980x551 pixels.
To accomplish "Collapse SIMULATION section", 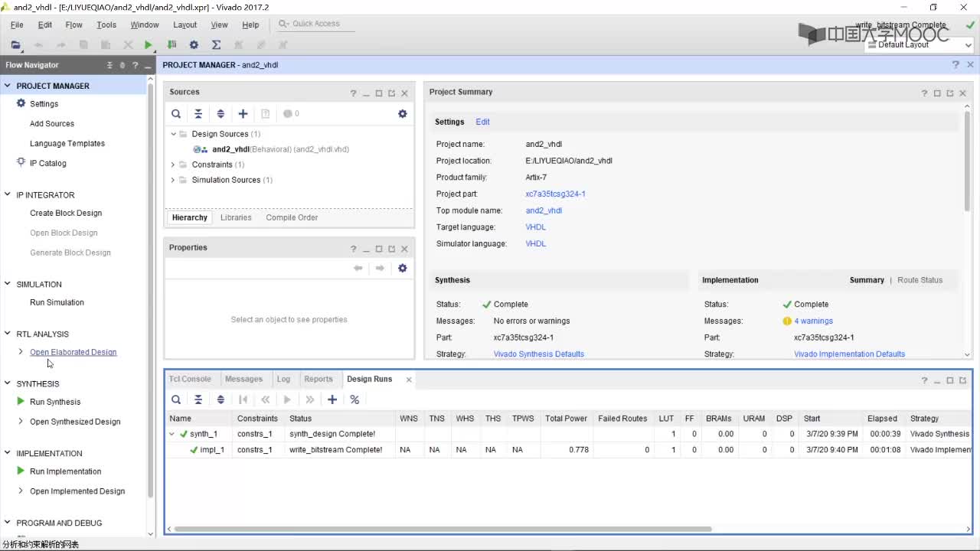I will pos(8,284).
